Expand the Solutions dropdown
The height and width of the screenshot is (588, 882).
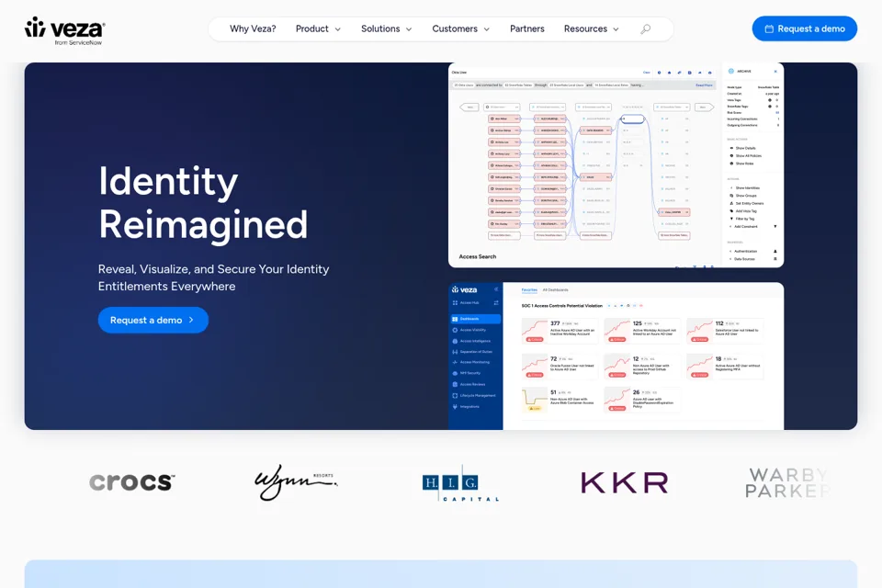387,28
